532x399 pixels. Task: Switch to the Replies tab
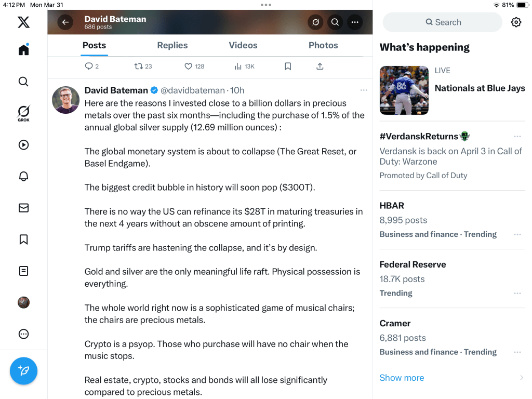[172, 45]
